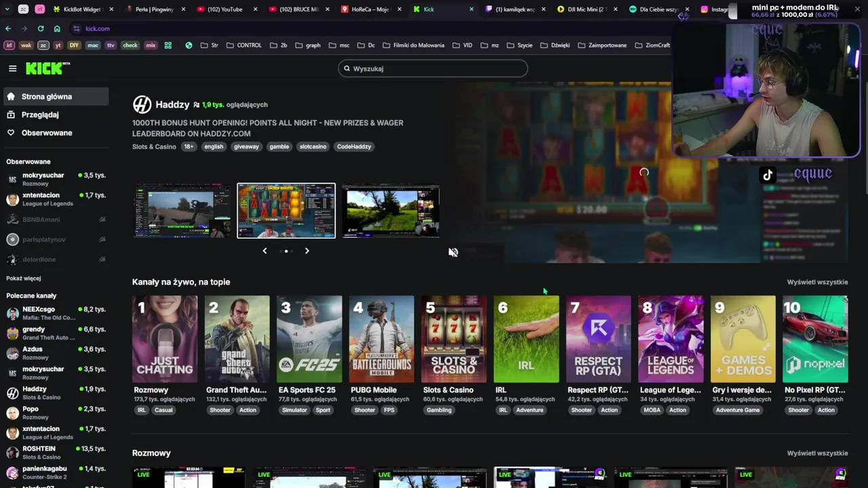Select the gamble tag
868x488 pixels.
pos(279,146)
